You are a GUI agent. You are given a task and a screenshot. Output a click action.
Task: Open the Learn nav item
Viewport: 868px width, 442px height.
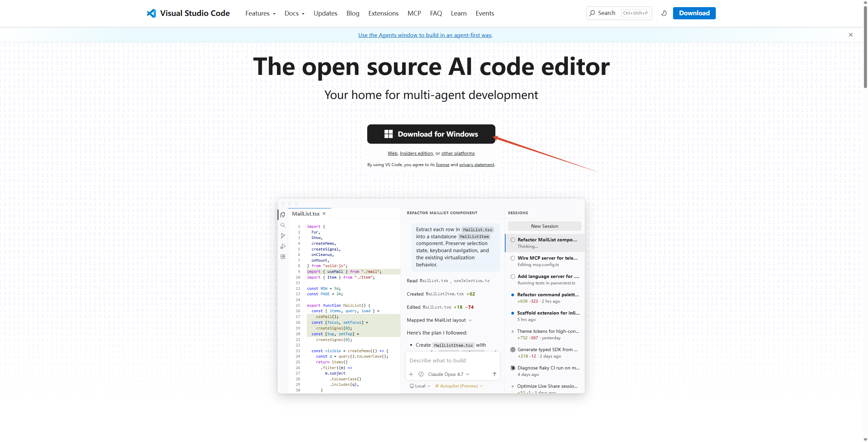458,14
